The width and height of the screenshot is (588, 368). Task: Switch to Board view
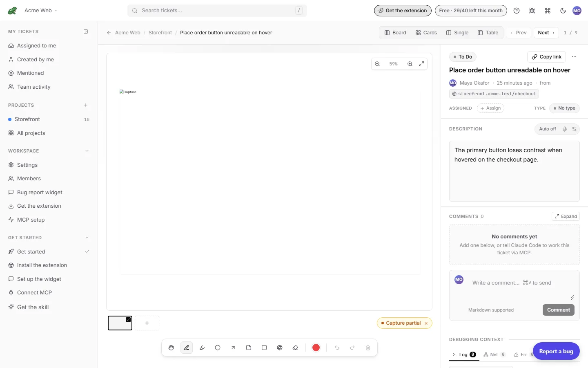(x=395, y=33)
